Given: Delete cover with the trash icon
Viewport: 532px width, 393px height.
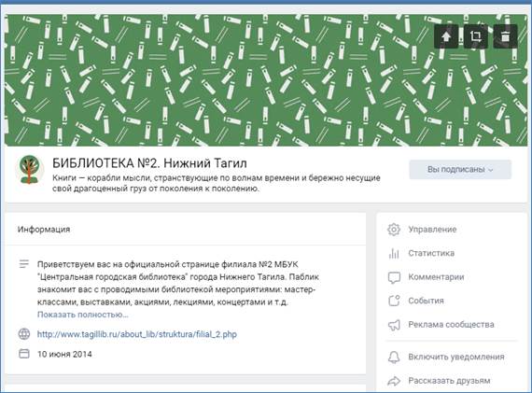Looking at the screenshot, I should point(505,36).
